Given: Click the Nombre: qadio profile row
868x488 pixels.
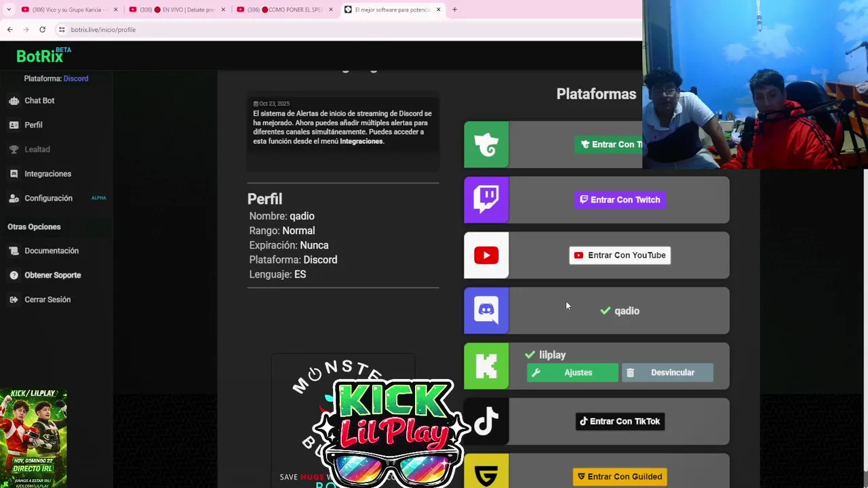Looking at the screenshot, I should (281, 216).
